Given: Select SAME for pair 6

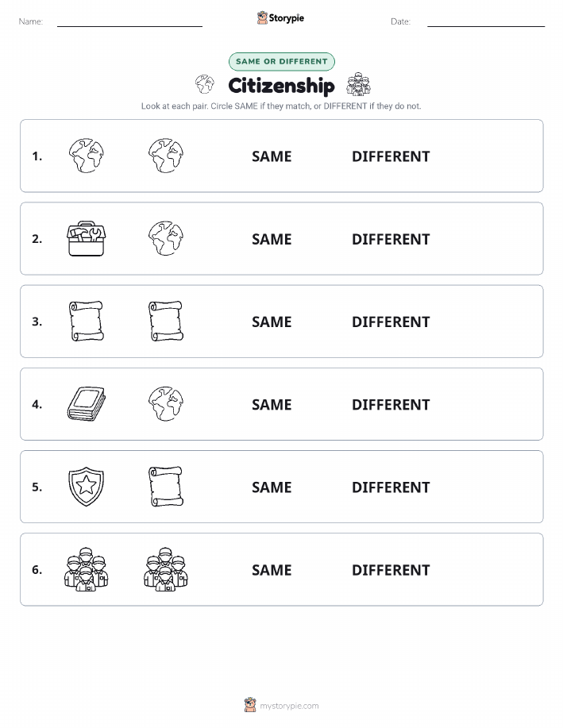Looking at the screenshot, I should 272,570.
